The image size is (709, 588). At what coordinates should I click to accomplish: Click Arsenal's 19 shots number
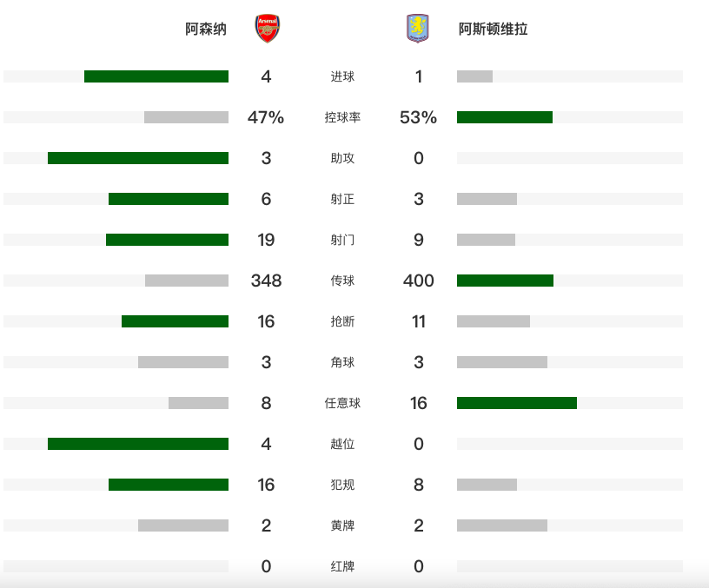[x=266, y=240]
